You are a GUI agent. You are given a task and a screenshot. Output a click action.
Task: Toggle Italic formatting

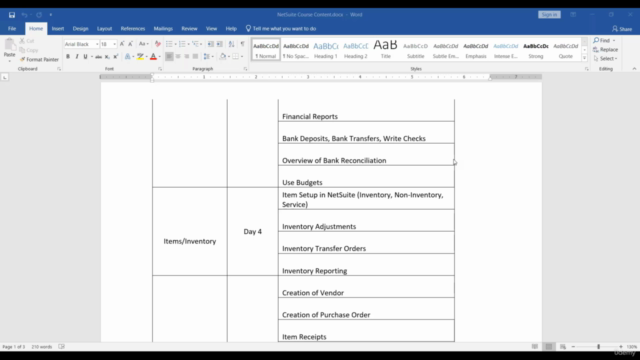[x=77, y=57]
